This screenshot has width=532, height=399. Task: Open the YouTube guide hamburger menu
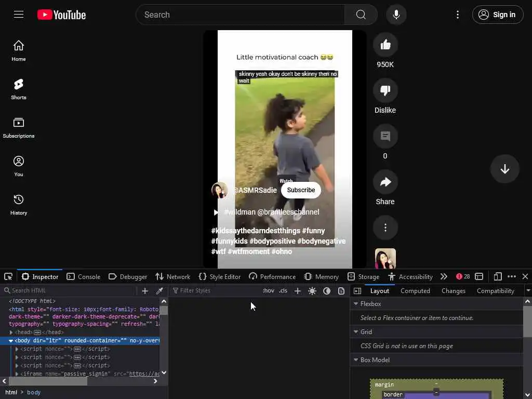(x=19, y=15)
